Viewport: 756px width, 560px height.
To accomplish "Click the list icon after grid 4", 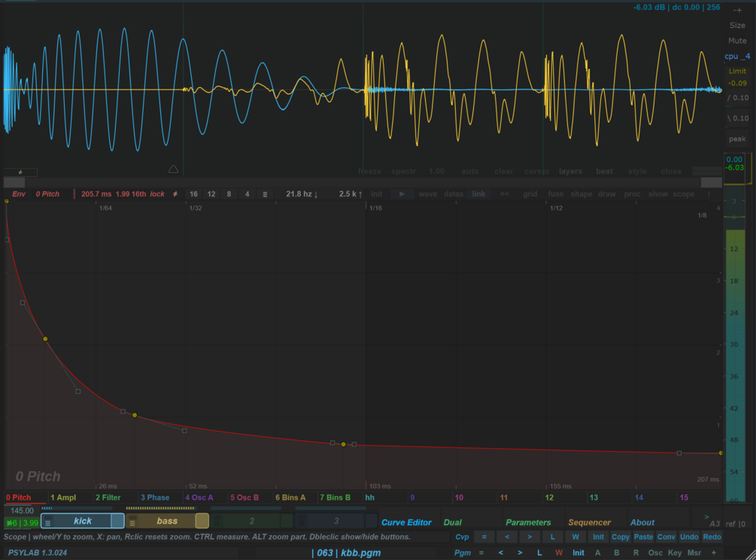I will pos(265,194).
